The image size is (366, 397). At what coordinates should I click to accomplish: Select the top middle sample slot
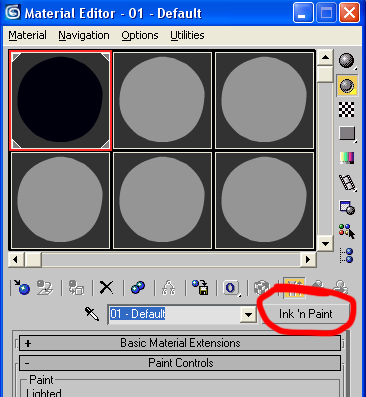[162, 100]
